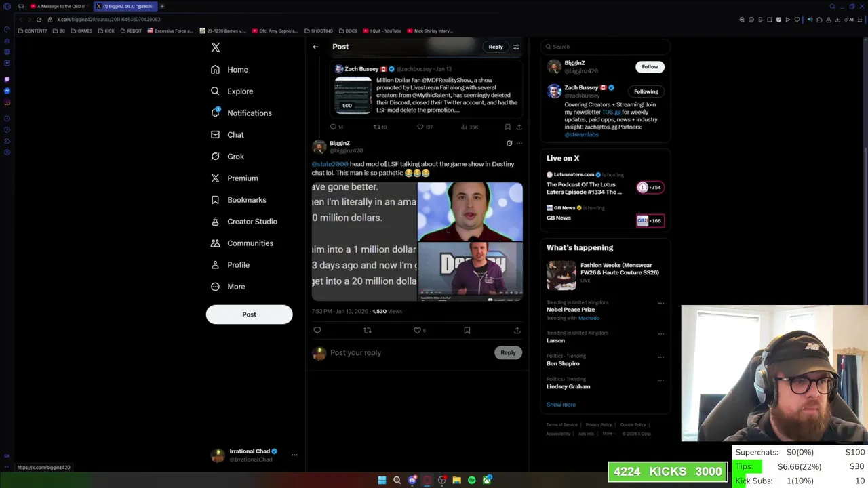The image size is (868, 488).
Task: Bookmark the BigginZ post
Action: (x=467, y=330)
